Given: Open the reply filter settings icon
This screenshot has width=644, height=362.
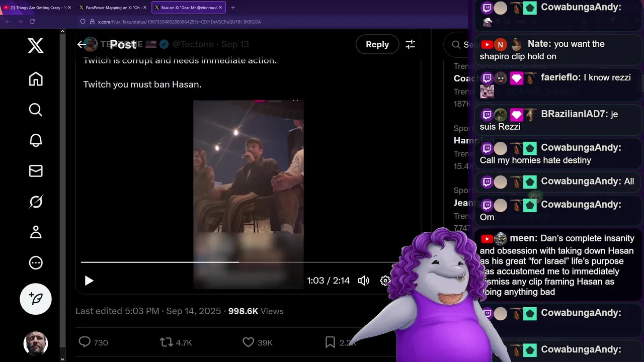Looking at the screenshot, I should point(410,44).
